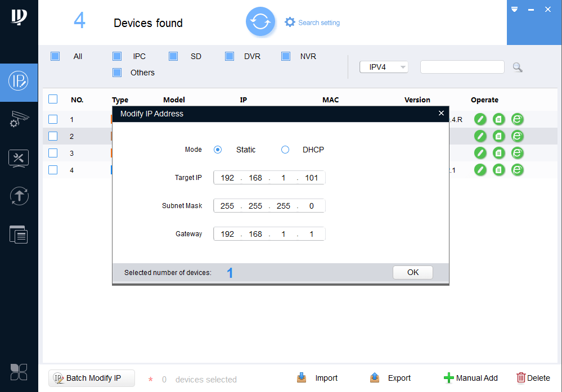Open the system tools sidebar icon
Image resolution: width=562 pixels, height=392 pixels.
(x=19, y=158)
